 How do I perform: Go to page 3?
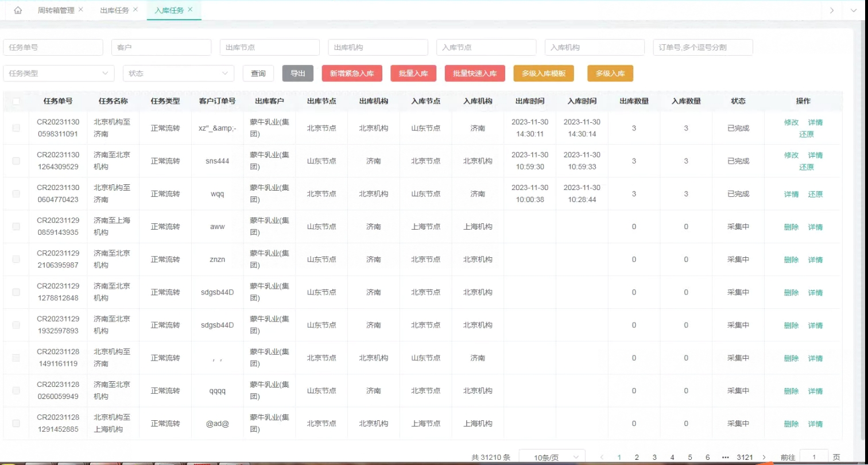coord(654,457)
